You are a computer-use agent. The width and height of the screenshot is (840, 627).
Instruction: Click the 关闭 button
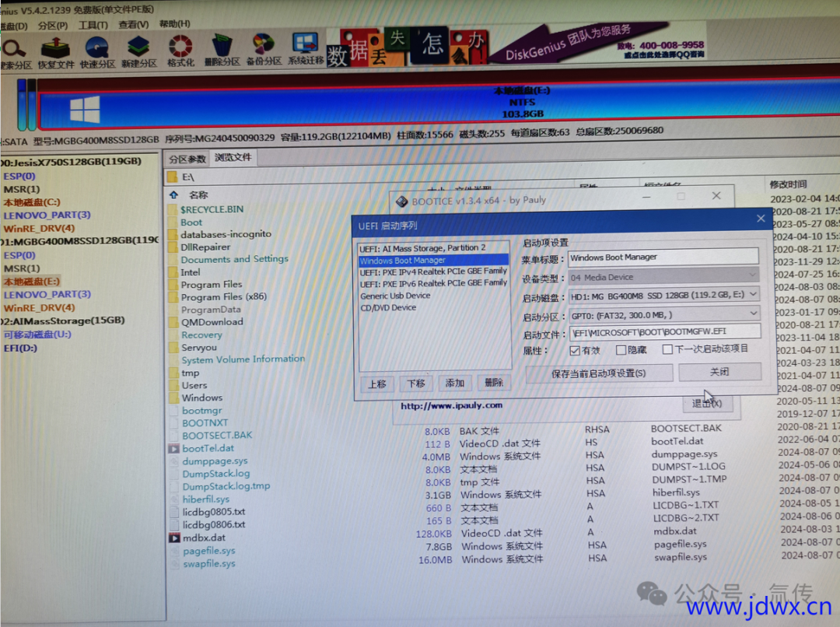(719, 372)
